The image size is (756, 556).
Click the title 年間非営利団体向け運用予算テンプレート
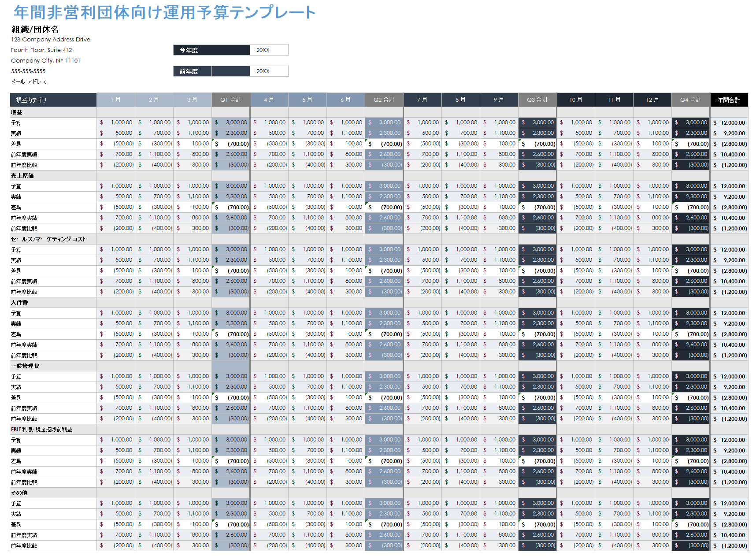tap(164, 12)
